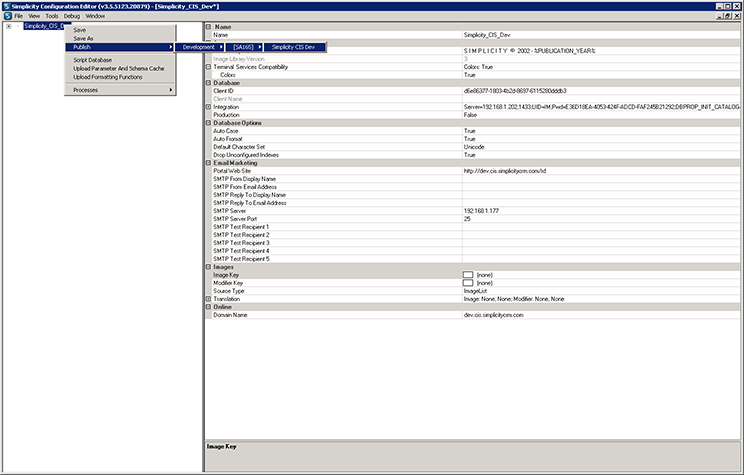Image resolution: width=744 pixels, height=475 pixels.
Task: Collapse the Name property group
Action: pos(208,27)
